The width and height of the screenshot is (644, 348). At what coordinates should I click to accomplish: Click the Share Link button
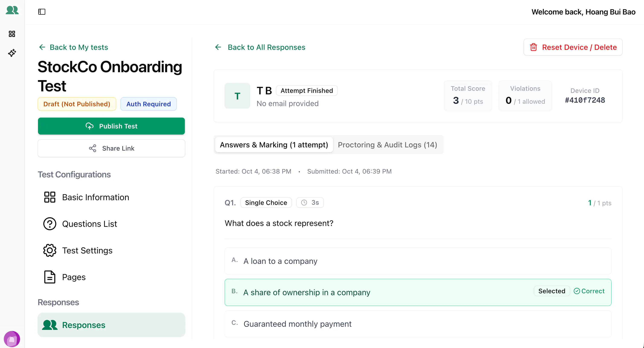tap(111, 148)
